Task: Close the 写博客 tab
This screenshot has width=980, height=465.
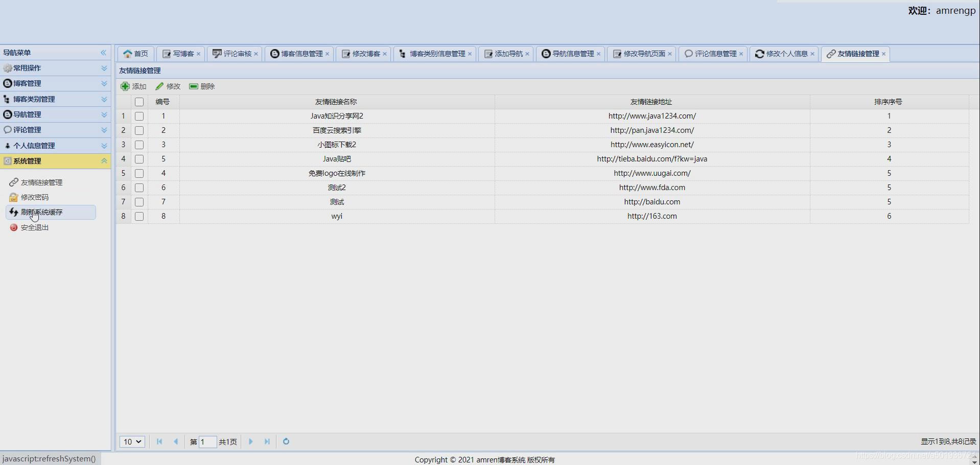Action: tap(199, 54)
